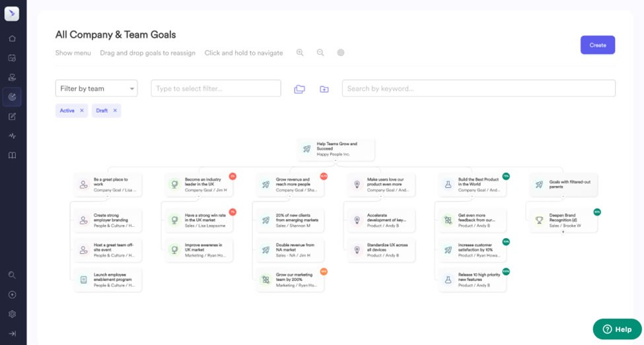Screen dimensions: 644x345
Task: Open the Improve awareness in UK market goal
Action: click(199, 250)
